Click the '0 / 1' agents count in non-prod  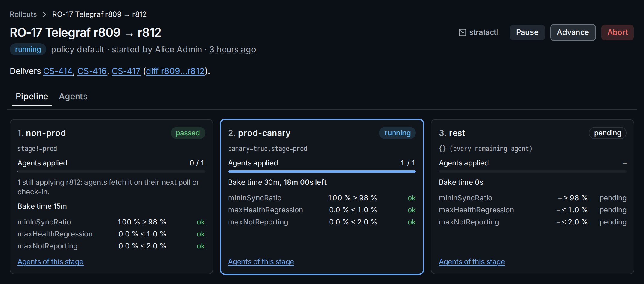pos(197,163)
